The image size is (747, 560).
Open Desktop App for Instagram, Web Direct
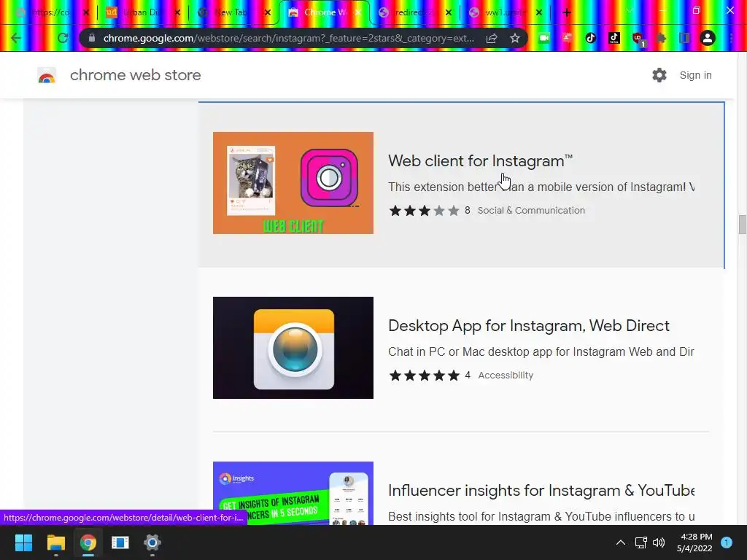529,326
